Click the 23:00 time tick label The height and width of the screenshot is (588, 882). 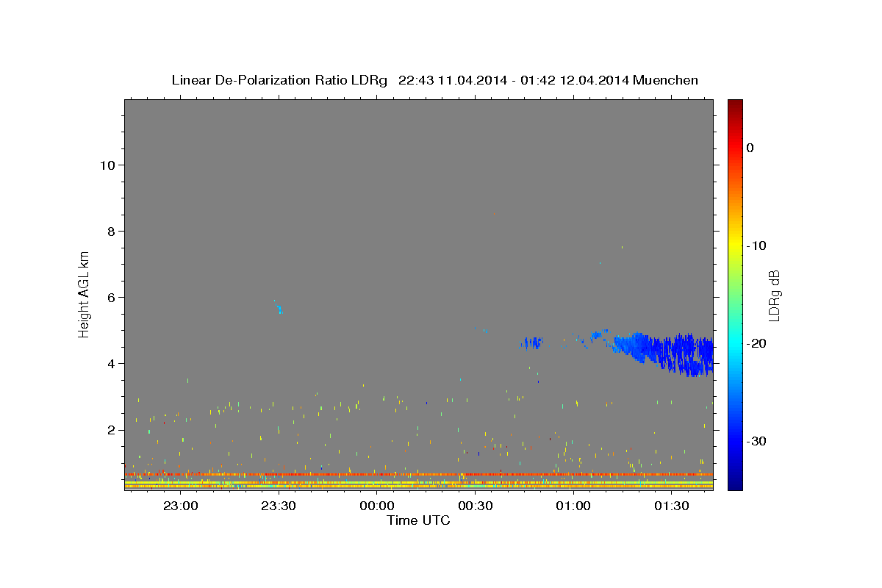(x=180, y=506)
